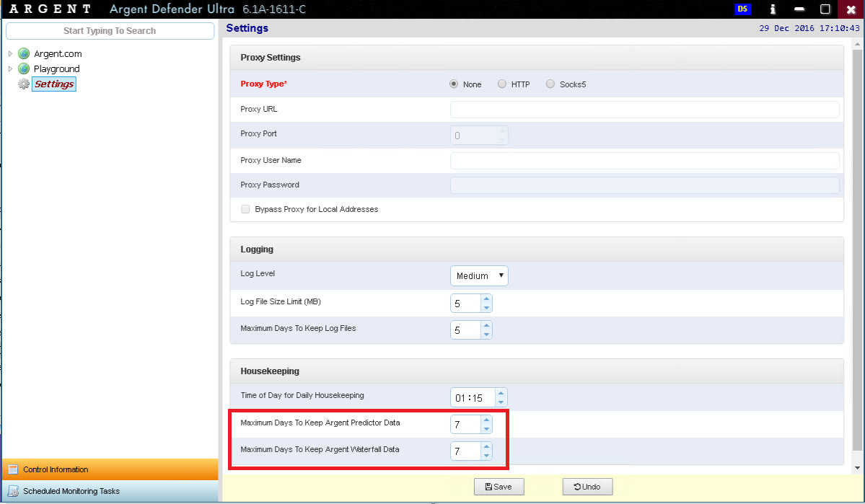Click the Settings gear icon in tree
The image size is (865, 504).
(24, 84)
